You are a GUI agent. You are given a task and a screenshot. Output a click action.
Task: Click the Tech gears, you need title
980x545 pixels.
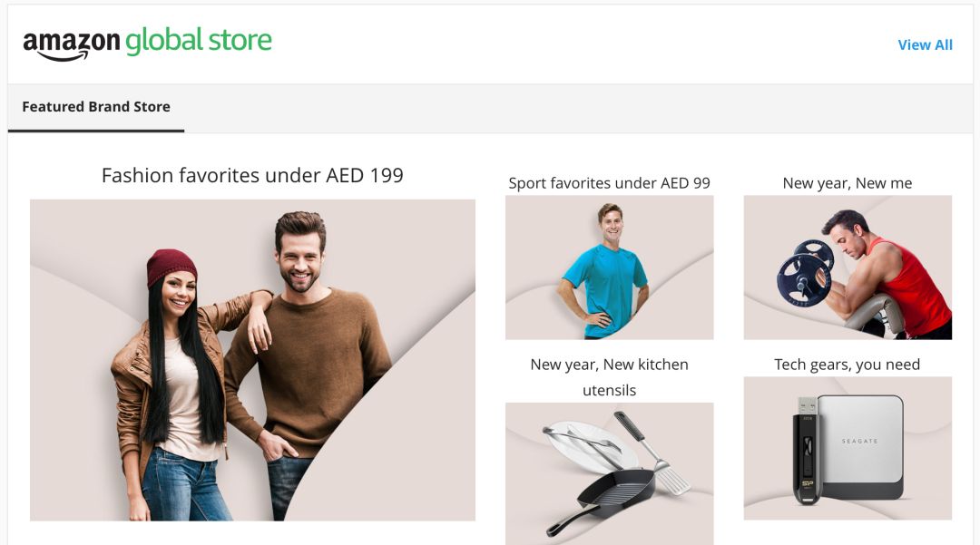[848, 364]
